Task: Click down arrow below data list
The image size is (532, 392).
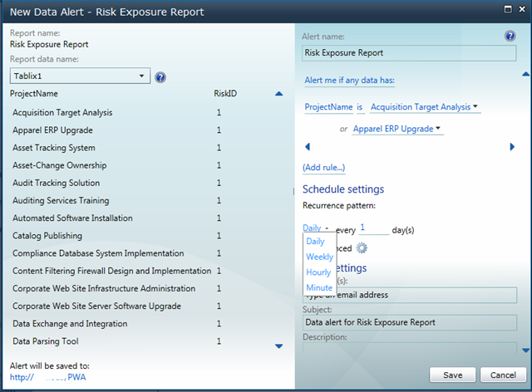Action: click(x=279, y=346)
